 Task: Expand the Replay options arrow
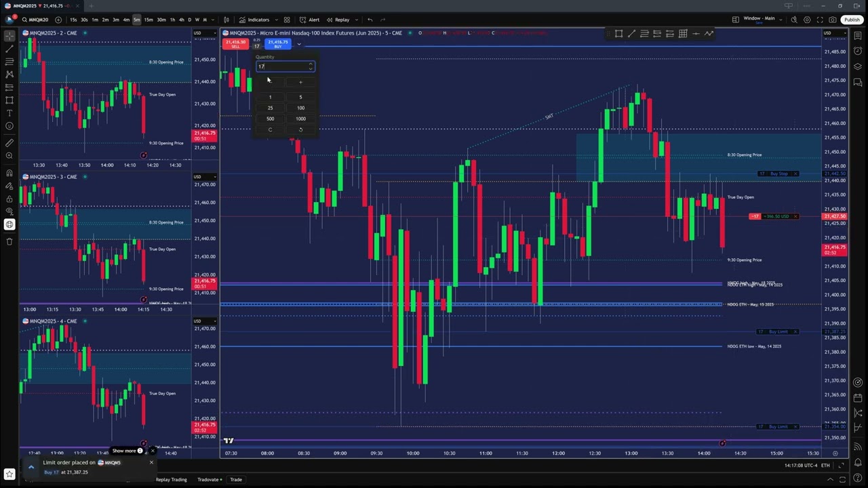click(356, 20)
